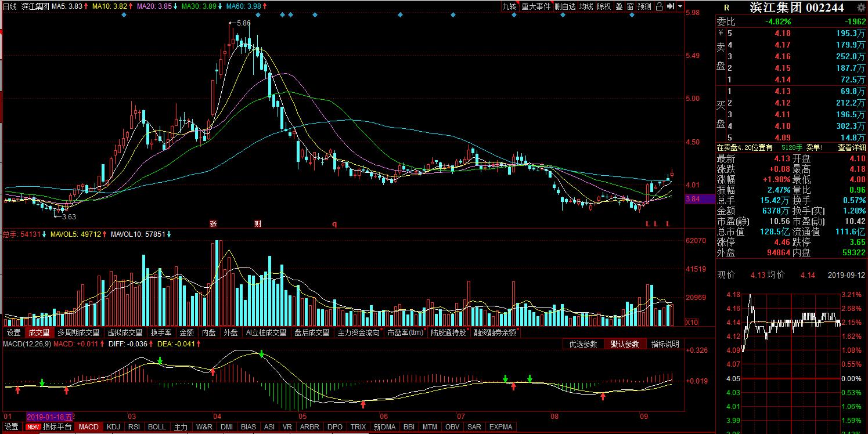Expand the toolbar dropdown arrow at top
This screenshot has width=868, height=434.
(x=680, y=6)
